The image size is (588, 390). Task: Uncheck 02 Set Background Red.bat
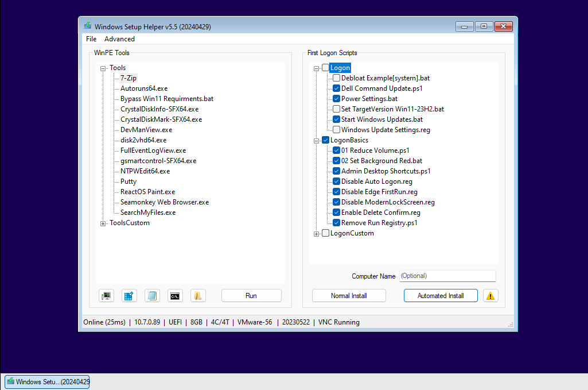(336, 161)
